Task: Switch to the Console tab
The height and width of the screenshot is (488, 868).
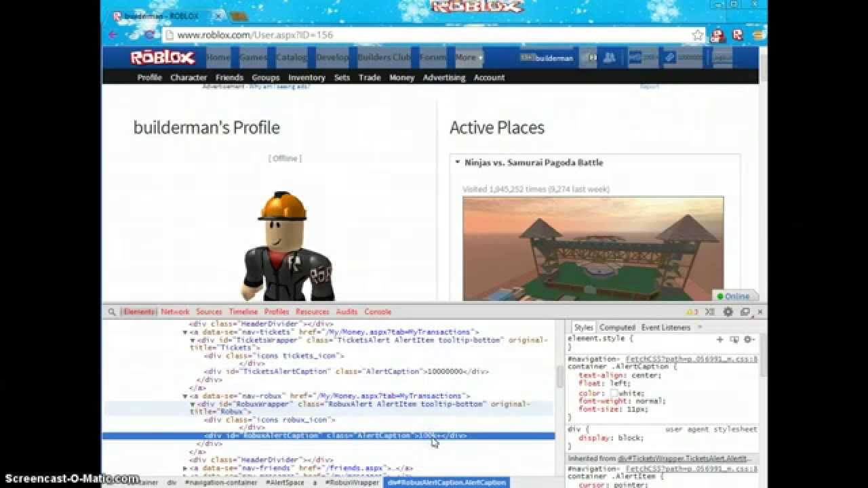Action: pyautogui.click(x=378, y=312)
